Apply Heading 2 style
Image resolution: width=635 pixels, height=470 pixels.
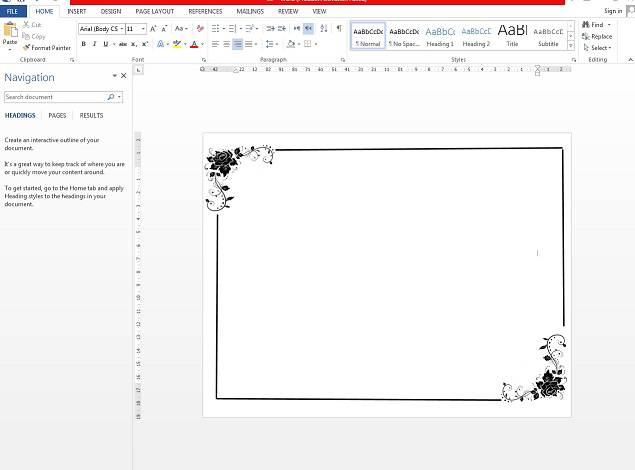(476, 36)
